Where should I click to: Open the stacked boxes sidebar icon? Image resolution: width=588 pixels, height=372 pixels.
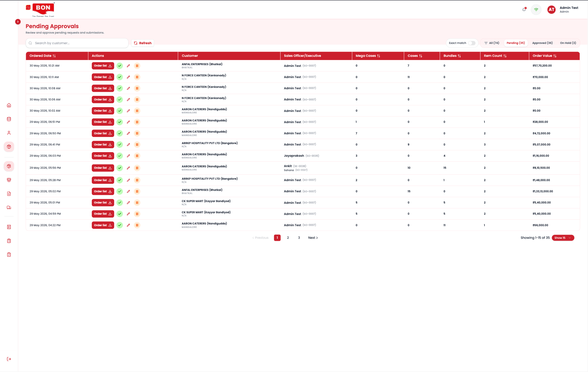9,180
